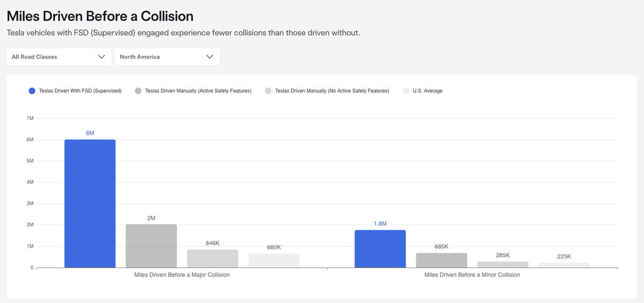The image size is (644, 303).
Task: Click the gray Active Safety Features legend dot
Action: [138, 91]
